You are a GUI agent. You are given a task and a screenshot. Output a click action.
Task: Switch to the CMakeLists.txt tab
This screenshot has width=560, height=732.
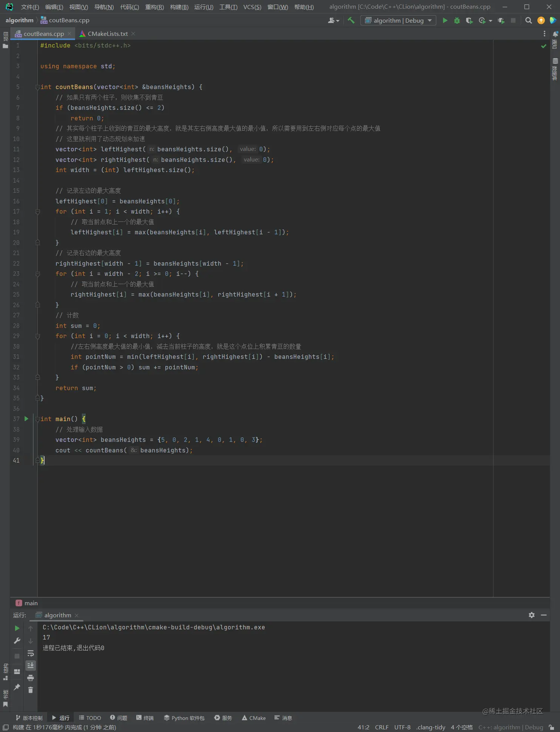108,34
